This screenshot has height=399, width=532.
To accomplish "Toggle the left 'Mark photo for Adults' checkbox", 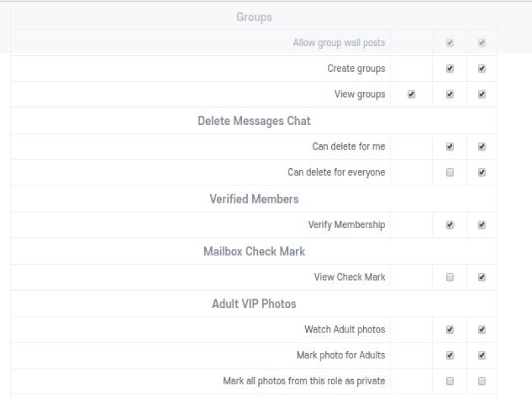I will point(450,355).
